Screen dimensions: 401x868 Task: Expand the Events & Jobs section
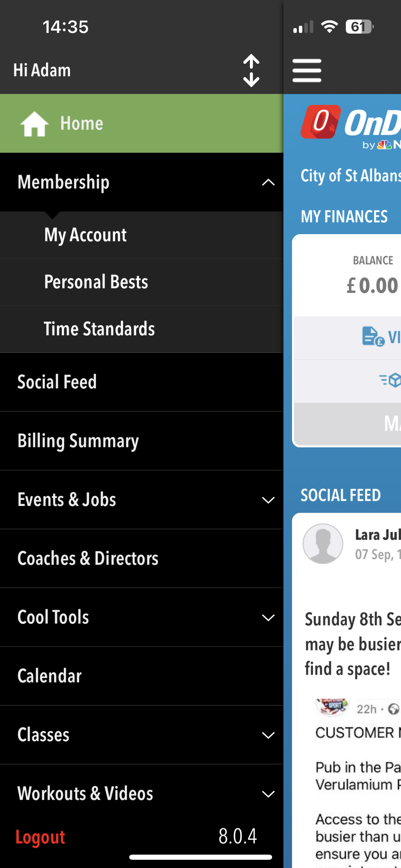click(268, 500)
